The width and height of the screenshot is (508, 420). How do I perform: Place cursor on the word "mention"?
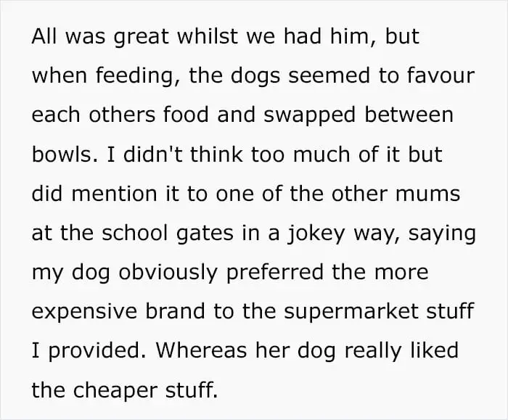(x=115, y=194)
